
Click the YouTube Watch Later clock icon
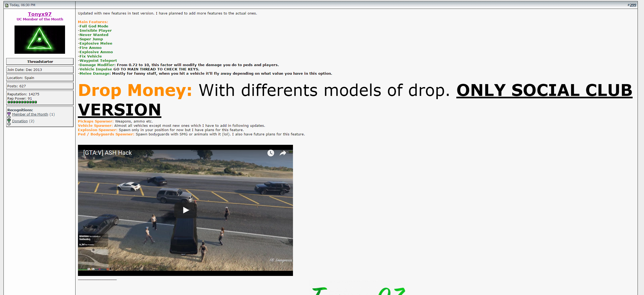coord(271,153)
